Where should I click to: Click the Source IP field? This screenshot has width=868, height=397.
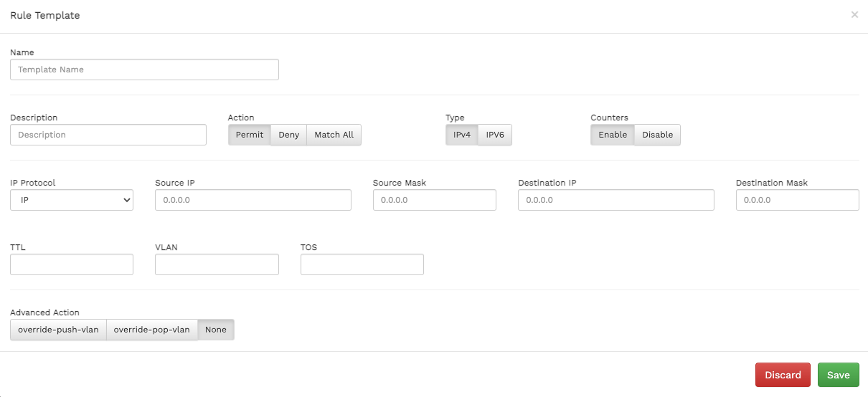(253, 200)
